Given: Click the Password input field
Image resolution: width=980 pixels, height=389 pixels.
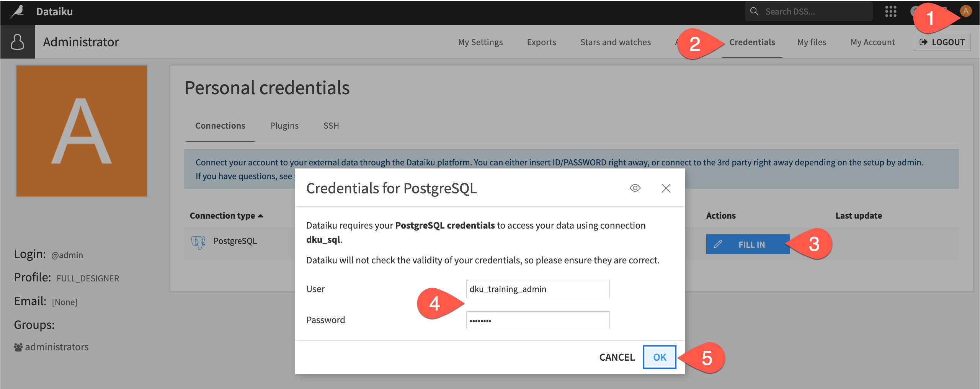Looking at the screenshot, I should tap(537, 320).
